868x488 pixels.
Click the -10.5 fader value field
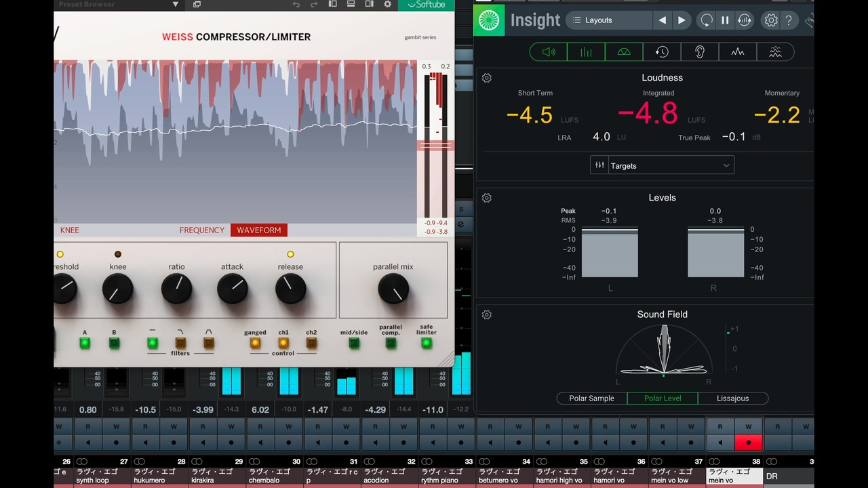coord(145,409)
